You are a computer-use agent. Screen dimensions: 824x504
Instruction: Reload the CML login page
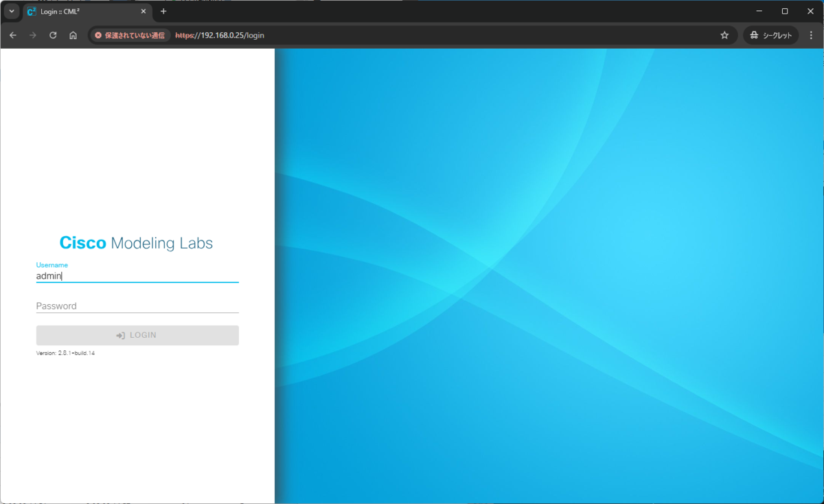coord(53,35)
